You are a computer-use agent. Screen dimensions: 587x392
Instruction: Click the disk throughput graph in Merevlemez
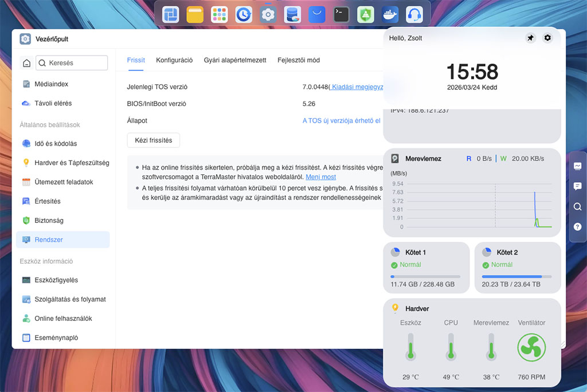point(479,205)
